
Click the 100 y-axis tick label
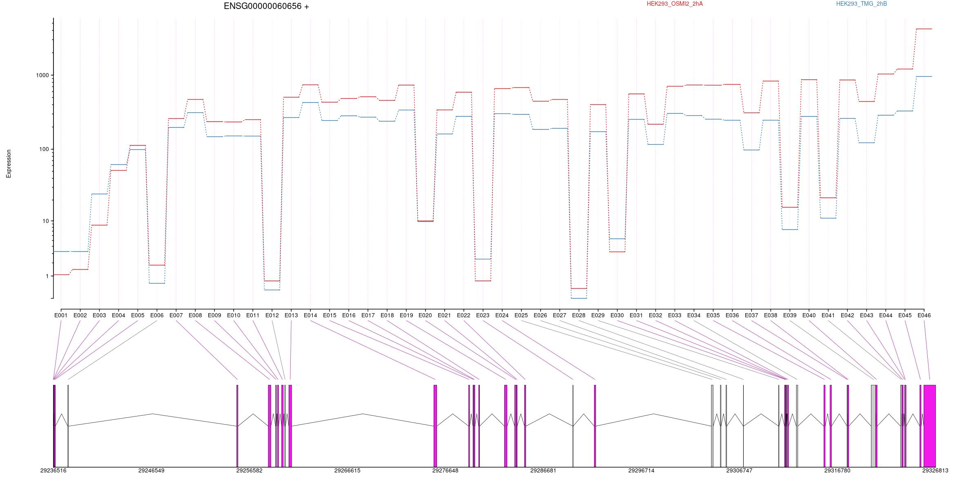[44, 149]
